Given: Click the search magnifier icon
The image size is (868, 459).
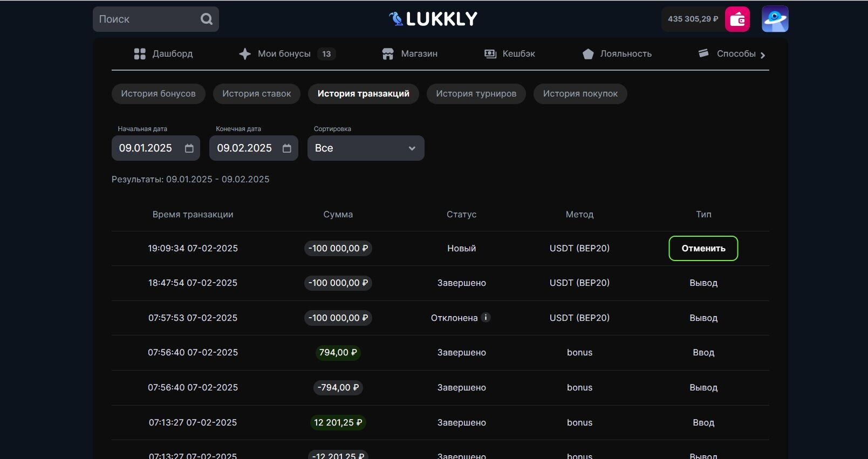Looking at the screenshot, I should coord(206,19).
